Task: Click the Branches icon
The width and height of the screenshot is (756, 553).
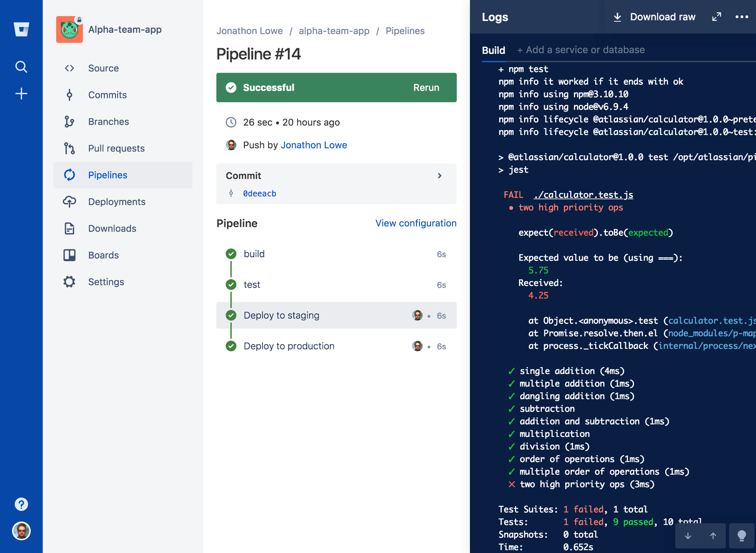Action: [x=69, y=122]
